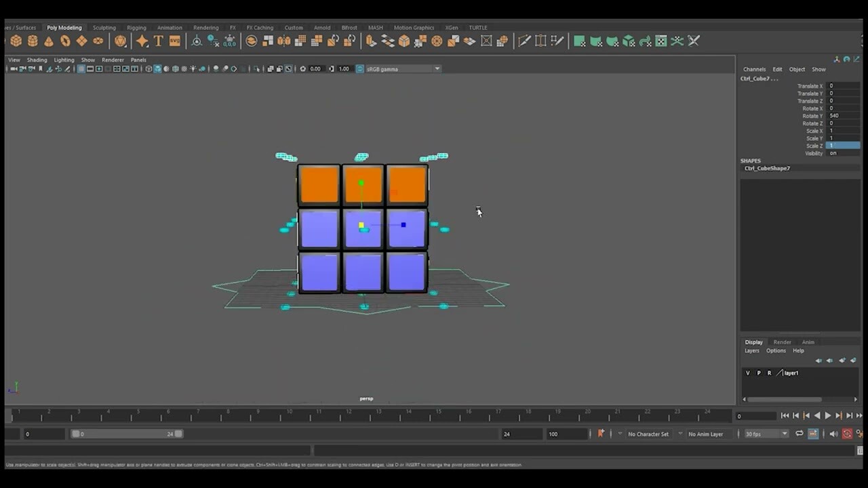Screen dimensions: 868x488
Task: Select the Quad Draw tool icon
Action: point(557,41)
